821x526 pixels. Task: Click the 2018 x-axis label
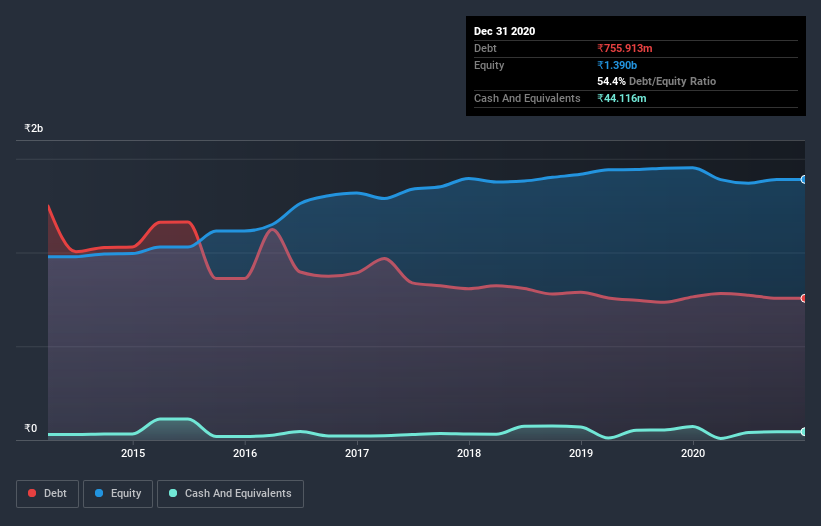coord(469,453)
